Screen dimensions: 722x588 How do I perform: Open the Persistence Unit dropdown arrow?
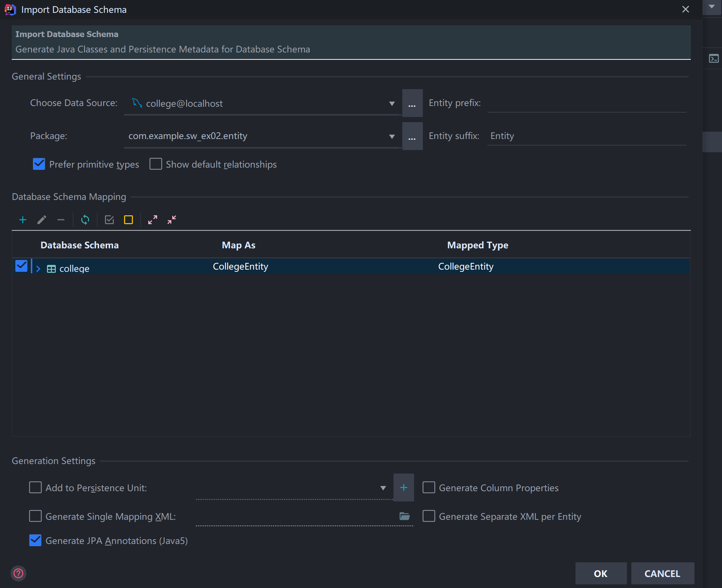pos(383,488)
